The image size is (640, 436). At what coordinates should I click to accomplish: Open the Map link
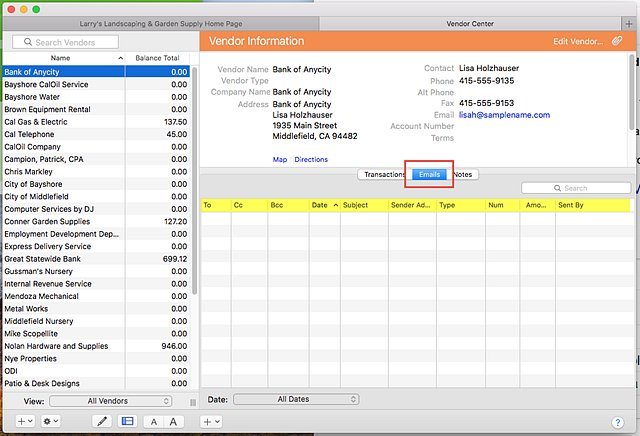click(280, 159)
